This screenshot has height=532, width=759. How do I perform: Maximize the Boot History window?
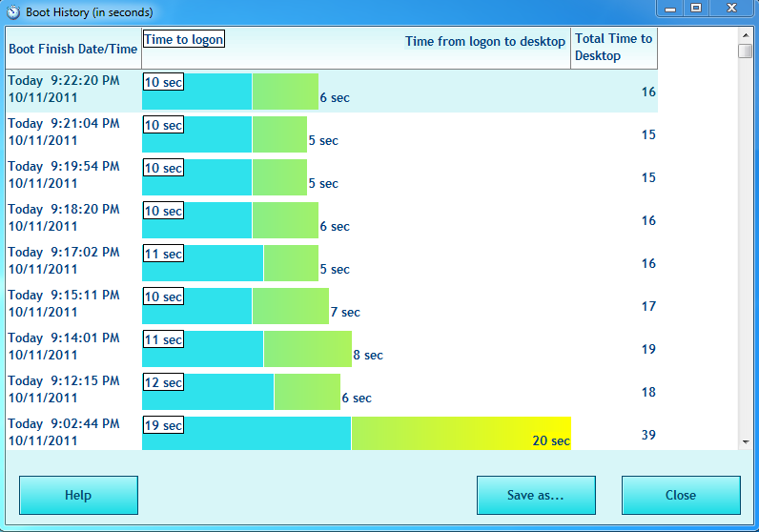pyautogui.click(x=696, y=9)
